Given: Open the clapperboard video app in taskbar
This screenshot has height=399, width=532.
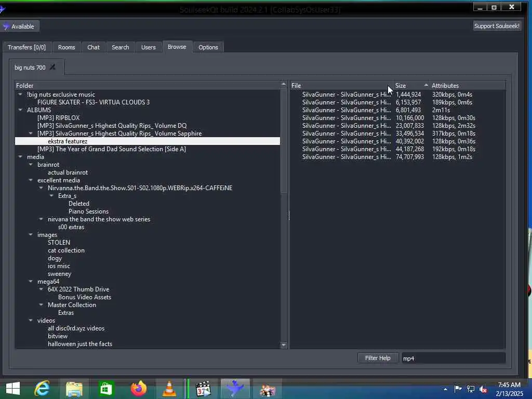Looking at the screenshot, I should (x=203, y=389).
